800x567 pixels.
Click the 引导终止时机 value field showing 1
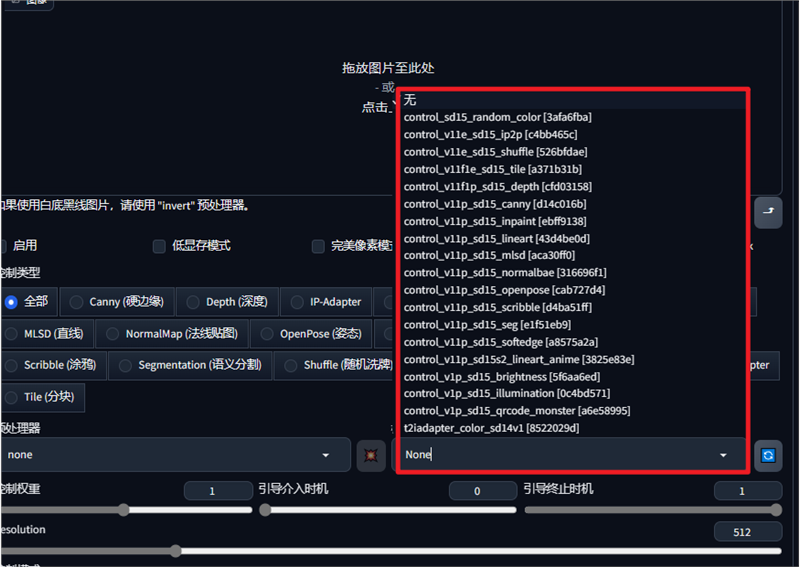(748, 491)
